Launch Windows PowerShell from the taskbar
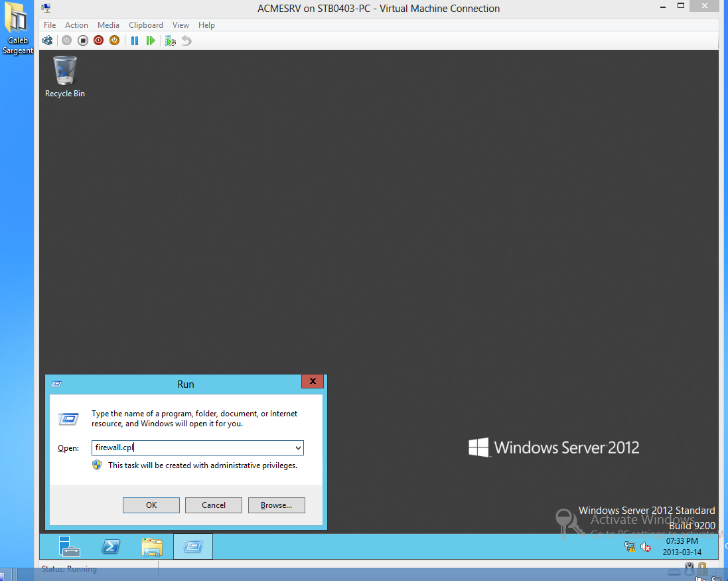728x581 pixels. 111,546
